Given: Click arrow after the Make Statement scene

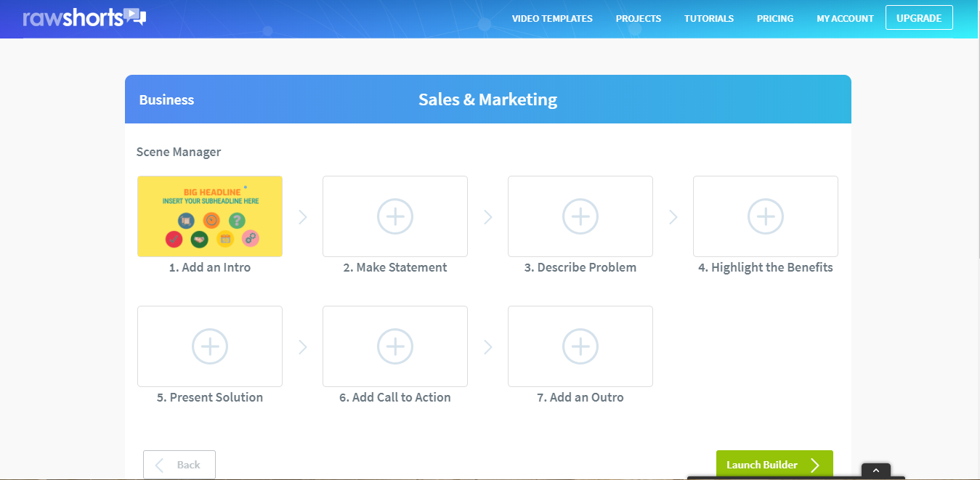Looking at the screenshot, I should [488, 216].
